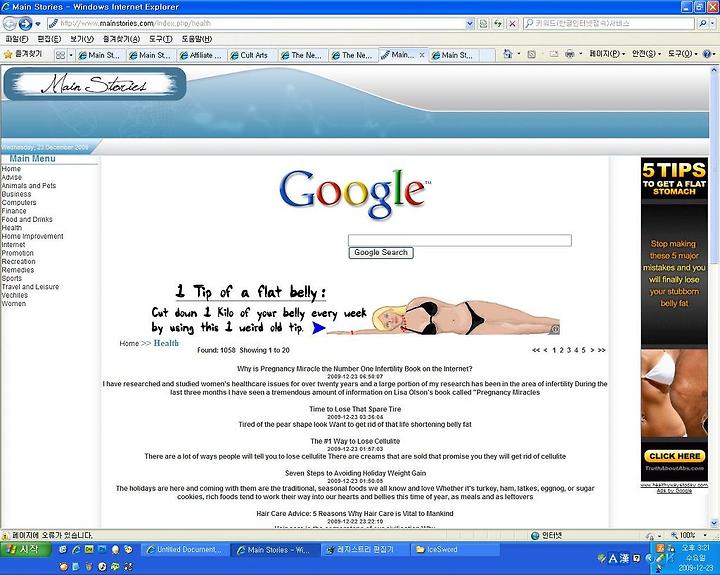Click the 5 Tips flat stomach ad

(x=674, y=319)
